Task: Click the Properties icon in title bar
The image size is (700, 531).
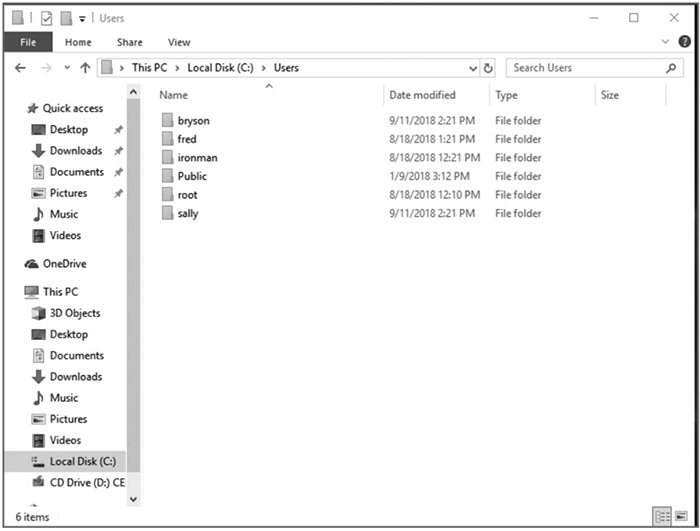Action: pos(46,18)
